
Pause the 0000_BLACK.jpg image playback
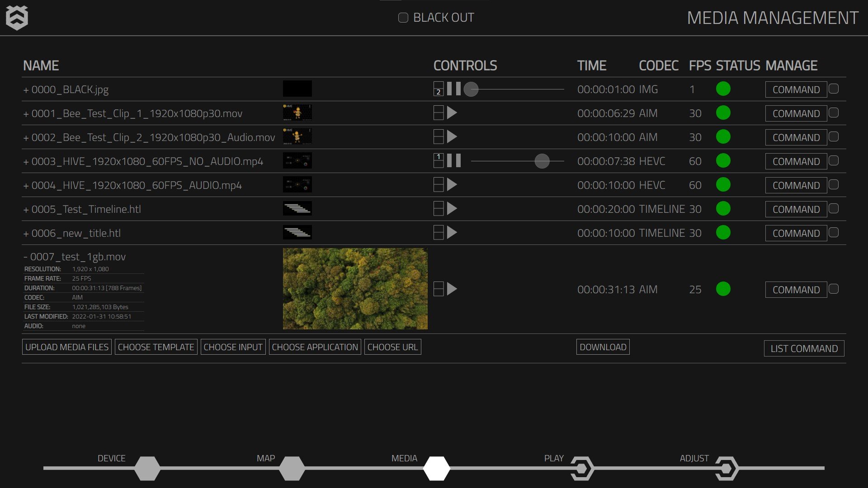coord(454,89)
